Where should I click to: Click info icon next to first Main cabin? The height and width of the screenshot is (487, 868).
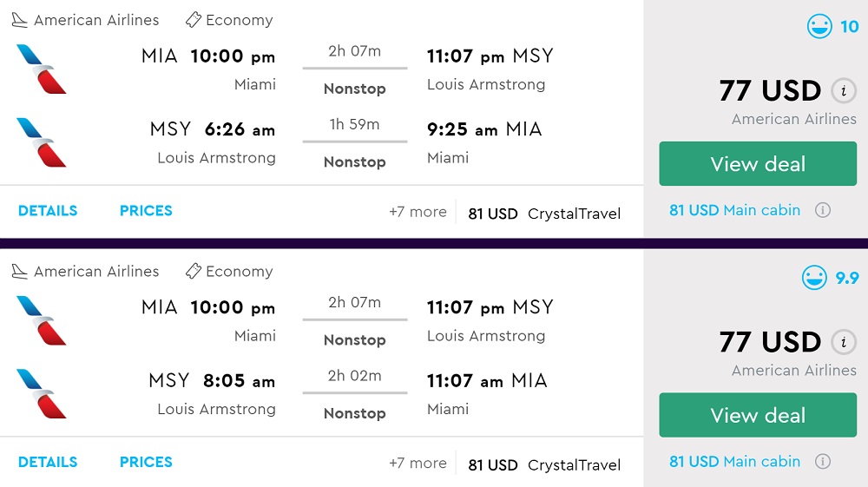coord(823,210)
